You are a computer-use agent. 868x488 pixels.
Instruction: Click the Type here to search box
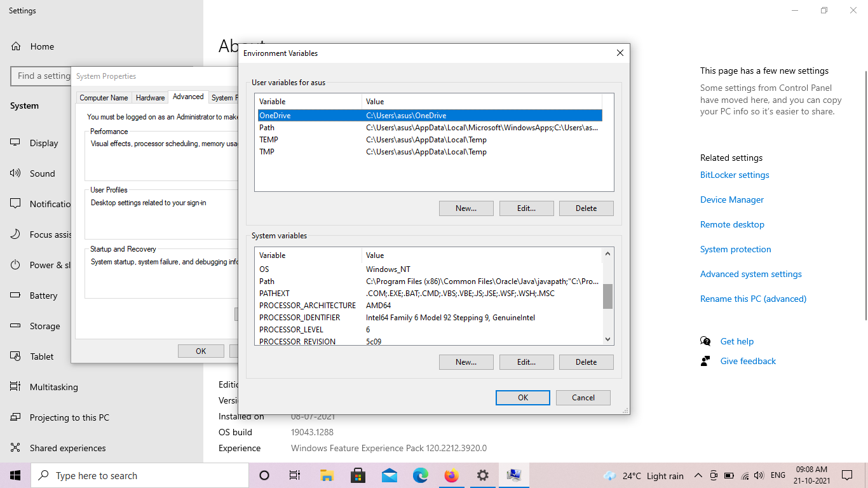(140, 475)
